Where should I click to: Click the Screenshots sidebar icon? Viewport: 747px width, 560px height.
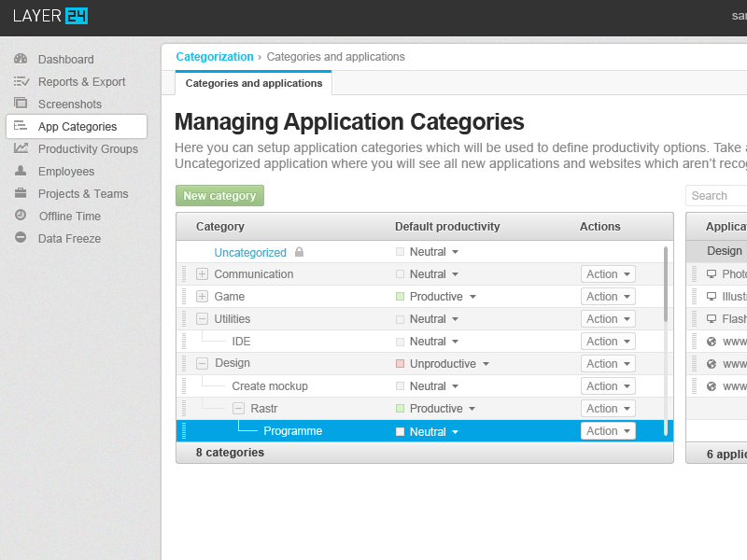click(x=21, y=104)
